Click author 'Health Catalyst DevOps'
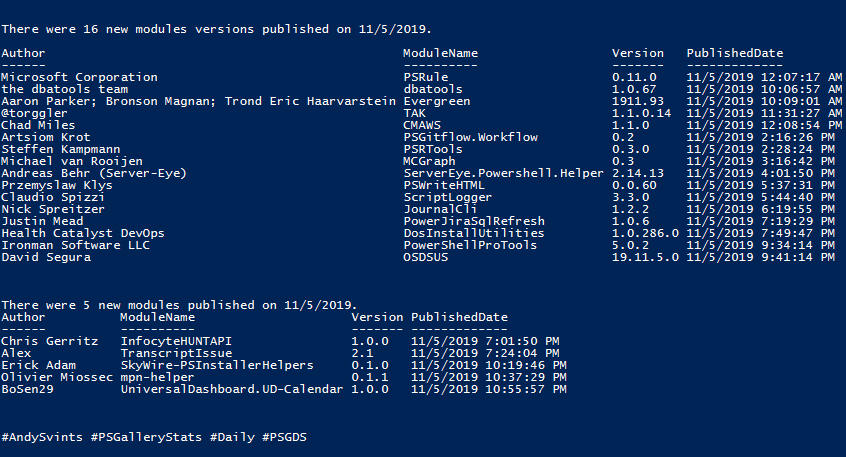Viewport: 846px width, 457px height. [83, 233]
